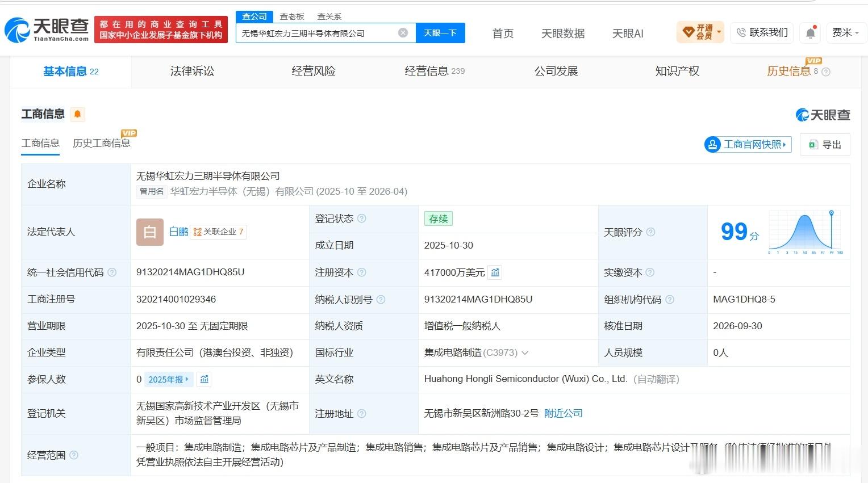The image size is (868, 483).
Task: Switch to the 历史工商信息 sub-tab
Action: [x=102, y=144]
